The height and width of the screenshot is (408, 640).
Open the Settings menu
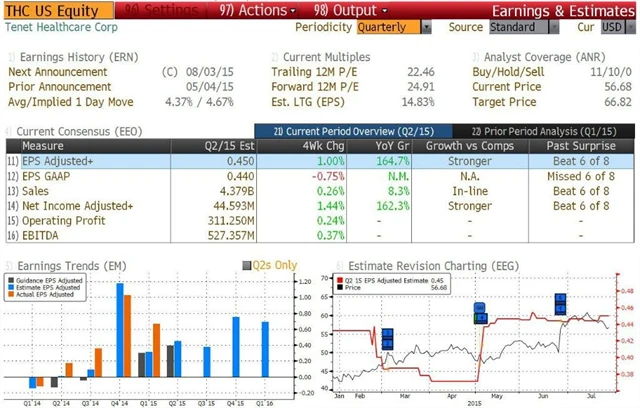tap(164, 10)
